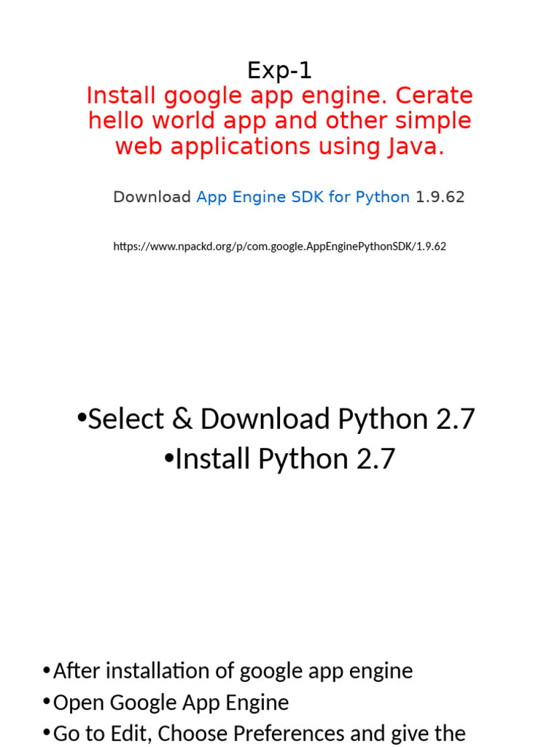
Task: Click 'After installation of google app engine' line
Action: (227, 671)
